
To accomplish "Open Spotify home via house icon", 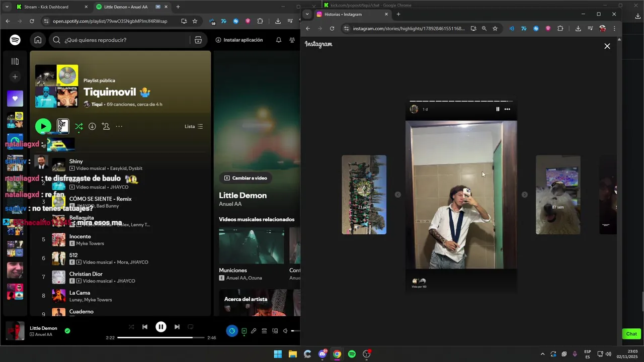I will [38, 40].
